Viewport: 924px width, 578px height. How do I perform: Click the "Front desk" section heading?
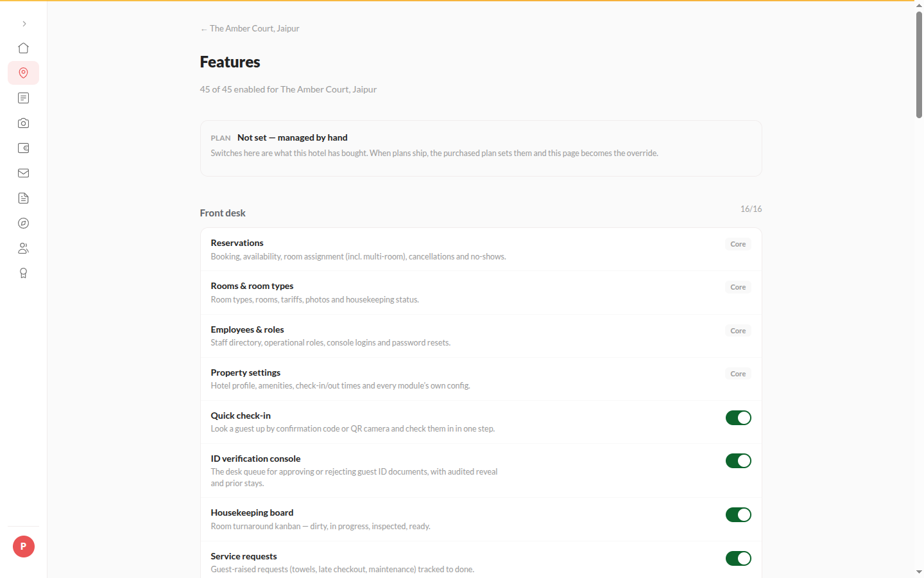(x=223, y=213)
